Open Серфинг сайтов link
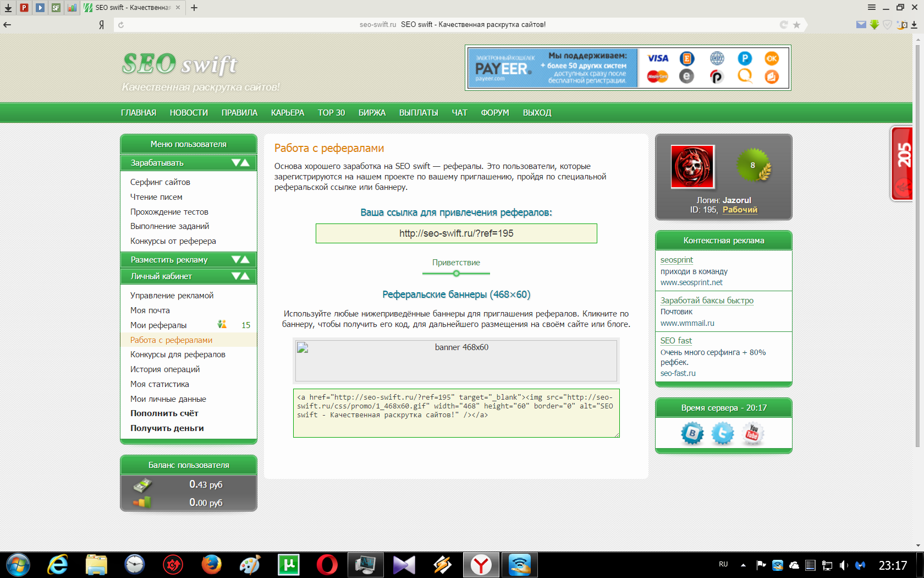 pyautogui.click(x=160, y=182)
